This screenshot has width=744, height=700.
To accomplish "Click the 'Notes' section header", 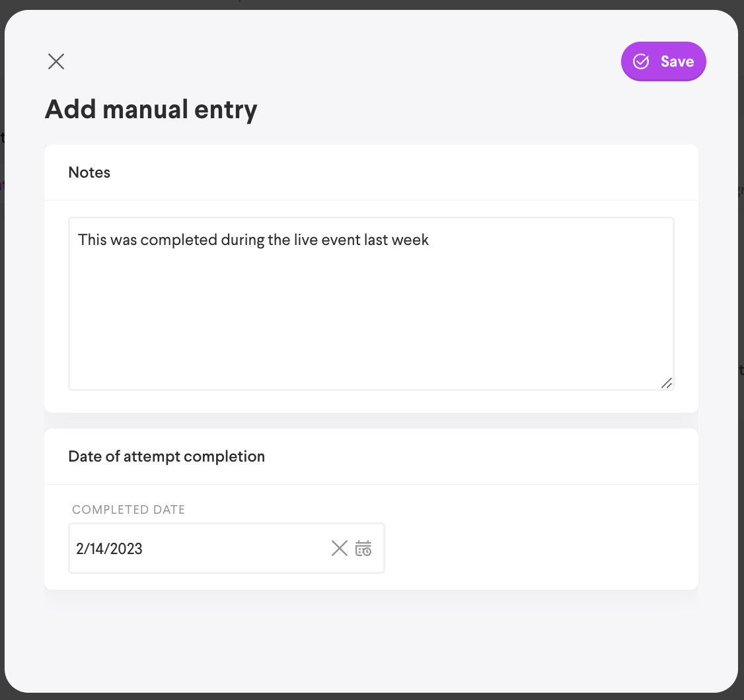I will coord(89,172).
